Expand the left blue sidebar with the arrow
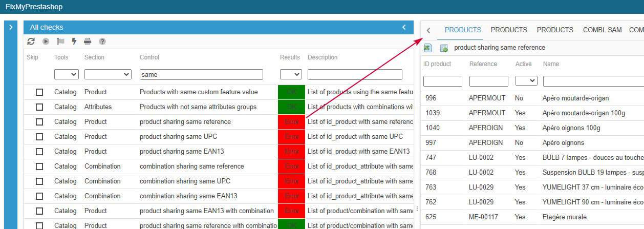Viewport: 644px width, 229px height. [x=11, y=27]
